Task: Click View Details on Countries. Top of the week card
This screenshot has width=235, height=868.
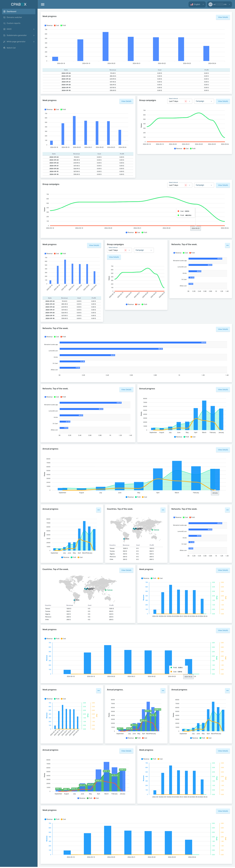Action: 126,570
